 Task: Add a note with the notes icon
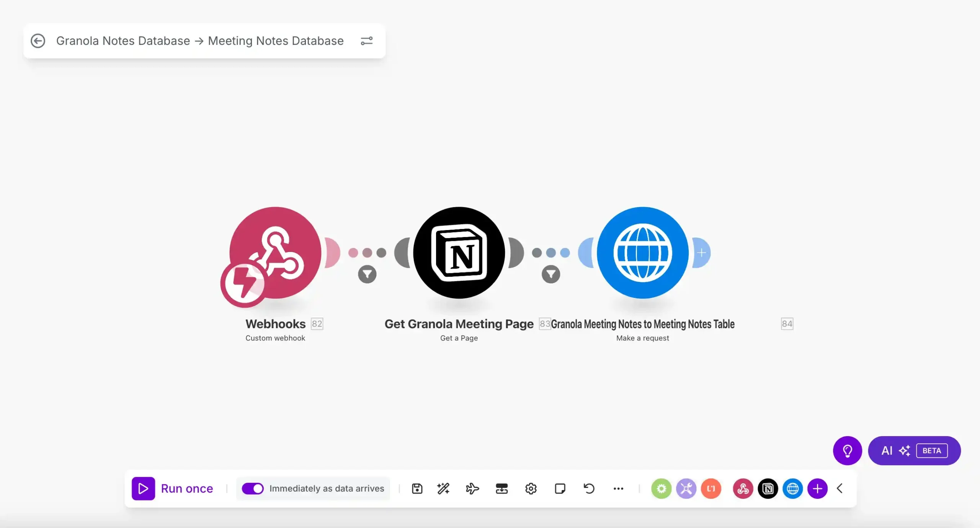[560, 489]
